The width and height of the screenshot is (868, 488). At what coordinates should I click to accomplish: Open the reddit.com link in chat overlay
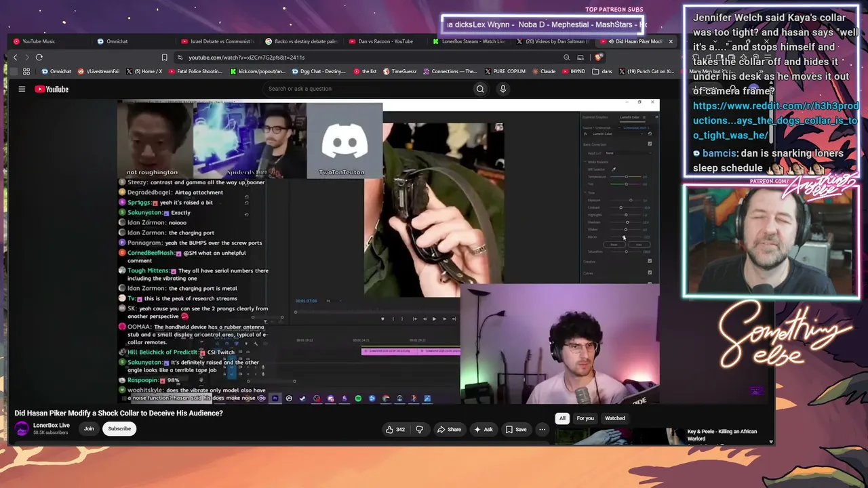pyautogui.click(x=776, y=121)
